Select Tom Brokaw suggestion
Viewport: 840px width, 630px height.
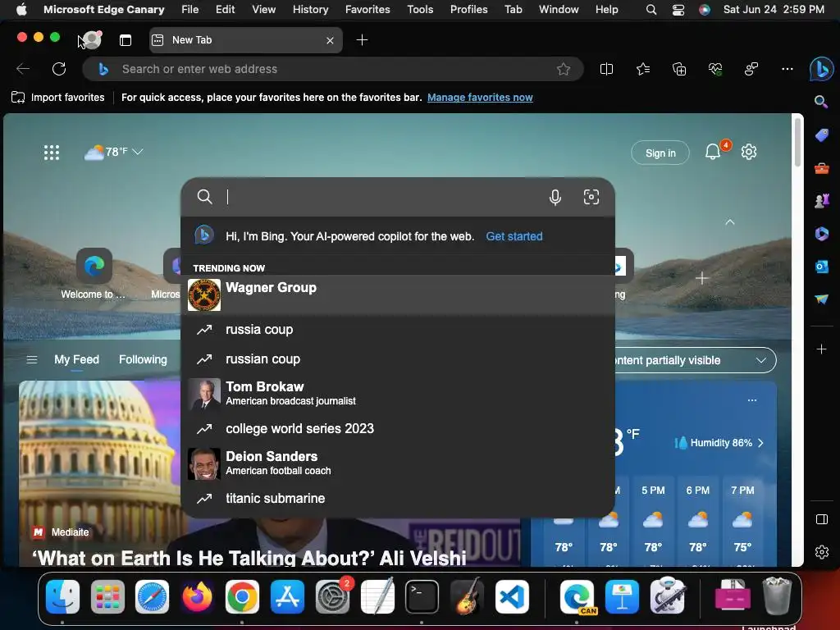coord(398,393)
